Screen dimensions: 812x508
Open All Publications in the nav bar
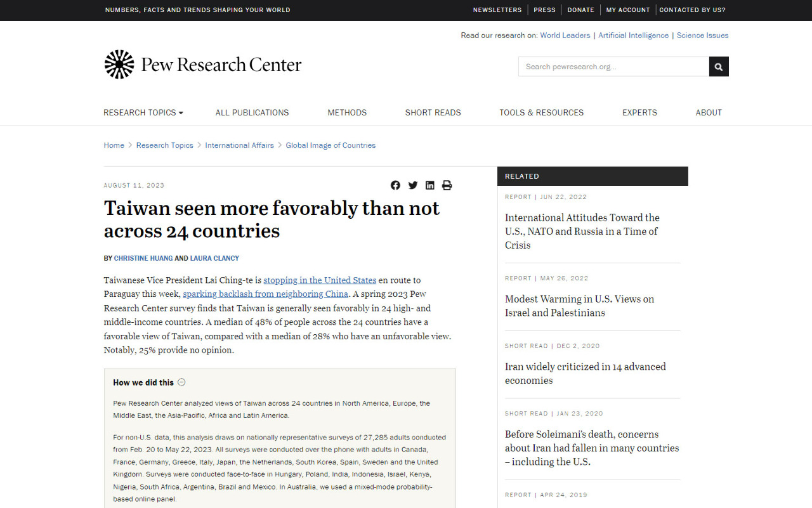click(x=252, y=112)
